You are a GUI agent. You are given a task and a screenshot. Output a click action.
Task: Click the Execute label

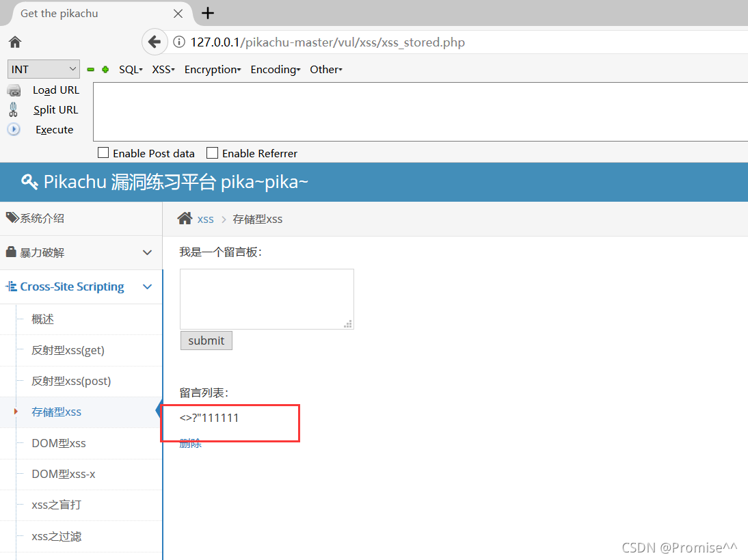[x=55, y=130]
